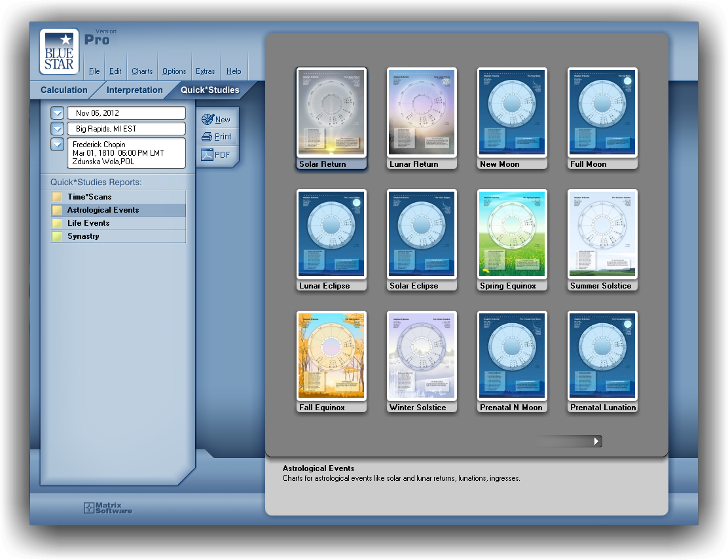Click the next page arrow slider
The image size is (728, 560).
[x=597, y=441]
